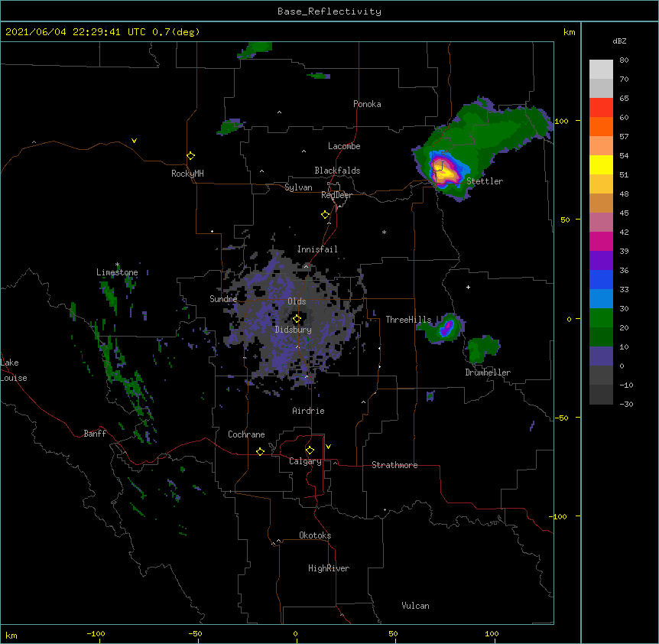The height and width of the screenshot is (644, 659).
Task: Select the Sylvan label
Action: tap(298, 187)
